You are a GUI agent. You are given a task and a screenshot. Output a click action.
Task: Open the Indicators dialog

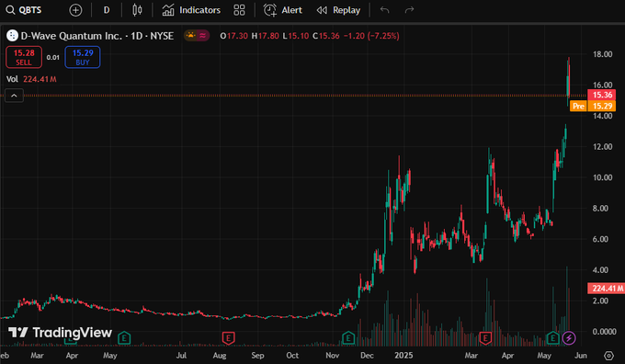pos(191,10)
